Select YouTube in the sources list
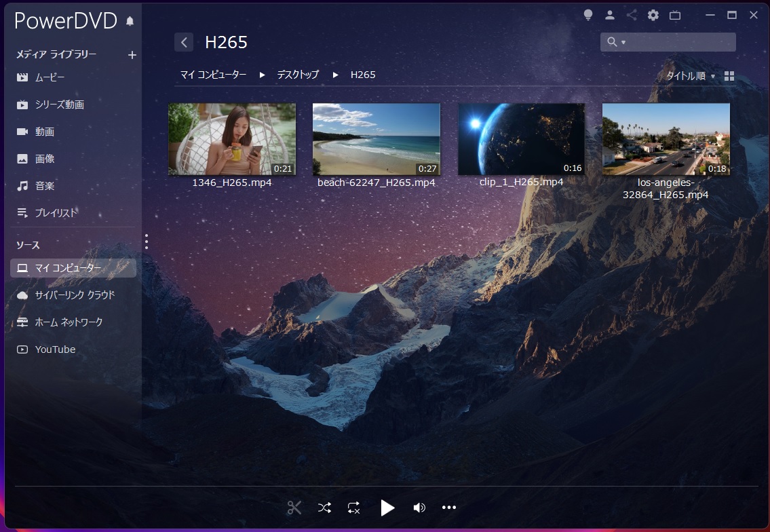 [55, 349]
